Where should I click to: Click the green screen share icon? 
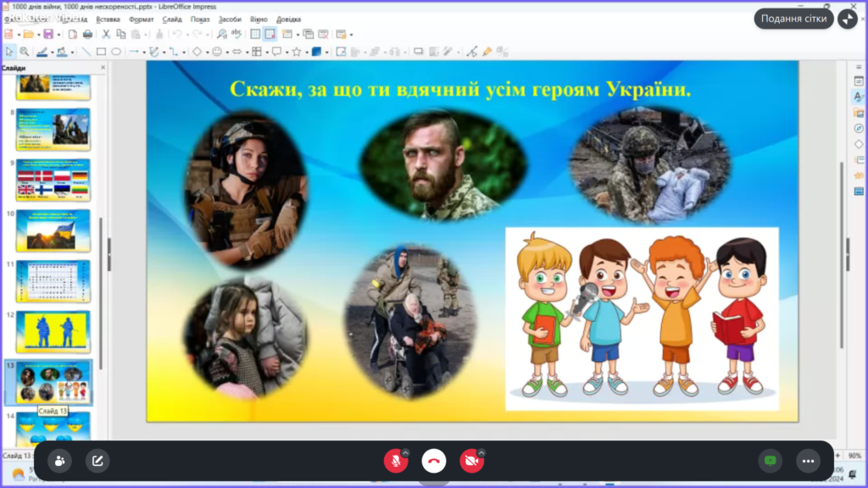tap(770, 461)
